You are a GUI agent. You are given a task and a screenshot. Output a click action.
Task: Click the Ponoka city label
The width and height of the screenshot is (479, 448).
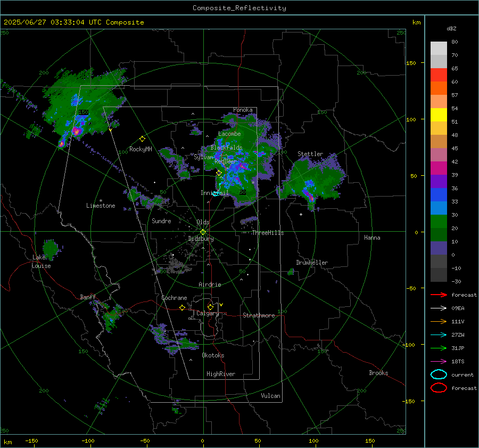(243, 110)
